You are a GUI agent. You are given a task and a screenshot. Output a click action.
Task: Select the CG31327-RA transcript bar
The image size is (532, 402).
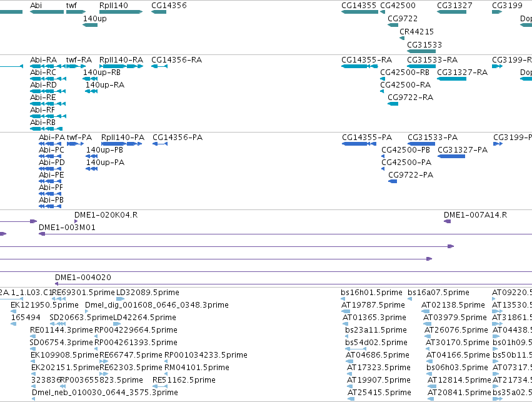click(451, 79)
